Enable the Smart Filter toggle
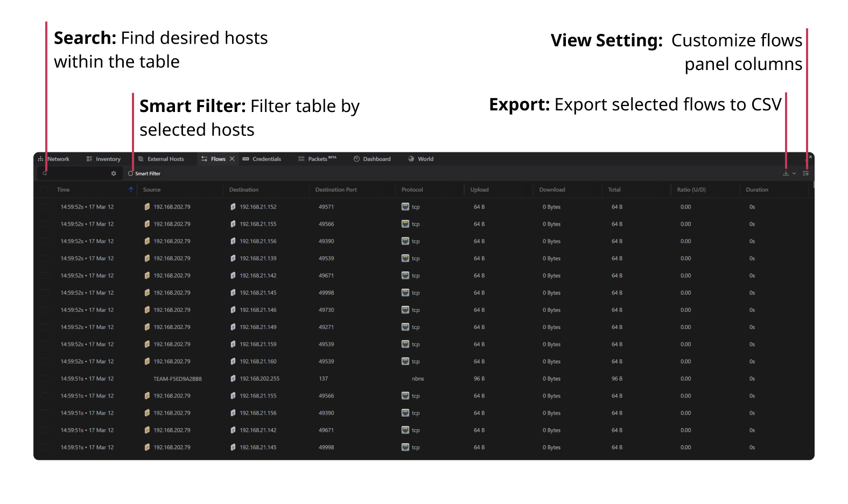The width and height of the screenshot is (848, 504). point(130,173)
